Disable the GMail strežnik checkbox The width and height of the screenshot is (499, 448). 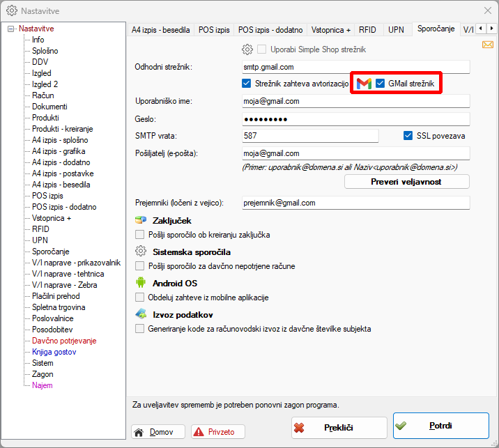(x=381, y=84)
